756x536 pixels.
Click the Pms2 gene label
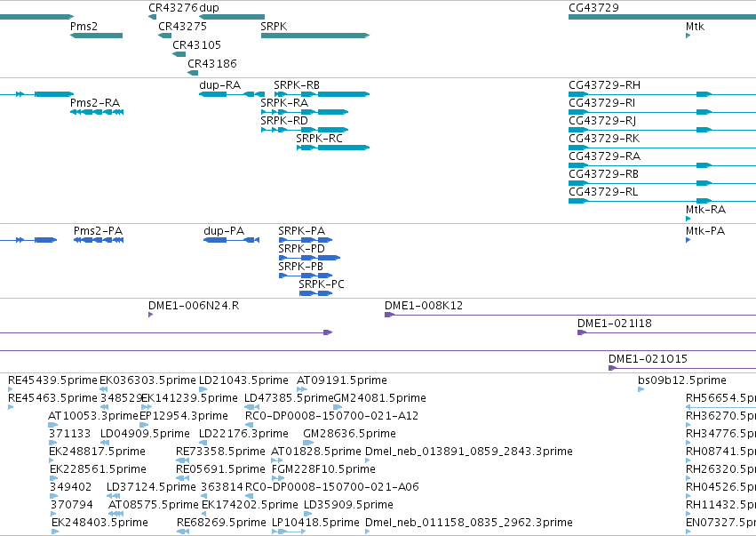point(84,27)
